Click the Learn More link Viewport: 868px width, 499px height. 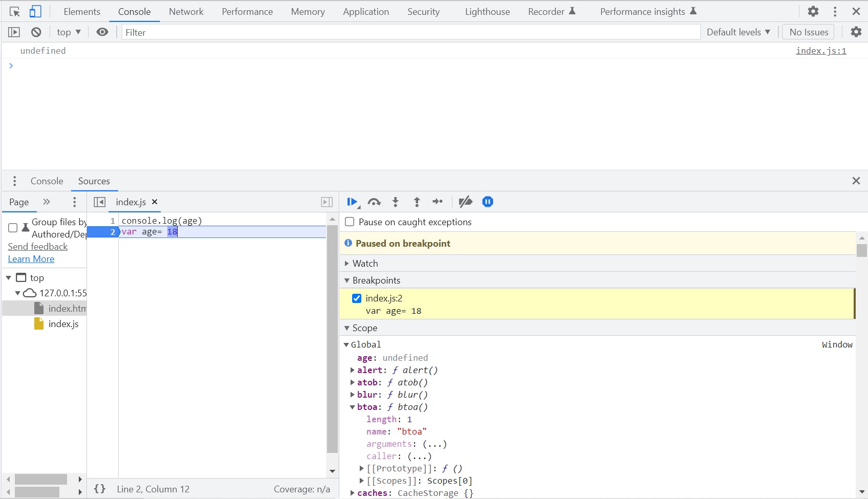tap(31, 258)
